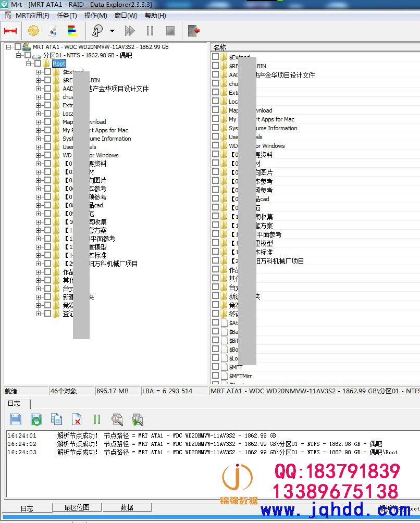
Task: Expand tree folder ending 'or Windows'
Action: click(x=39, y=155)
